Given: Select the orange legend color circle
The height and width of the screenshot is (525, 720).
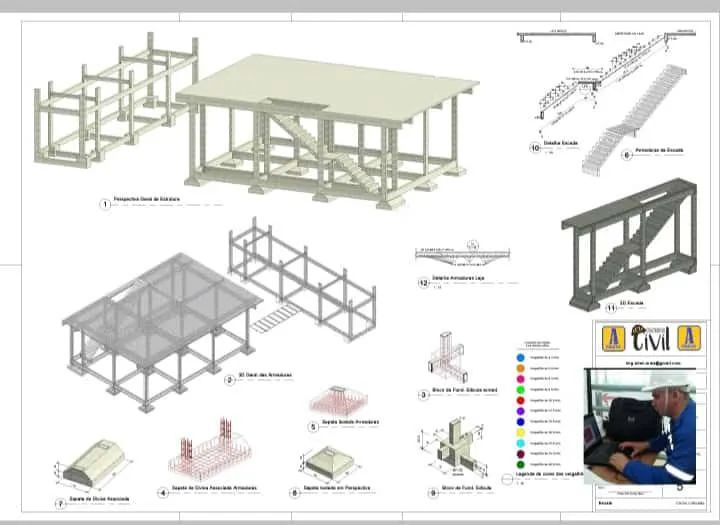Looking at the screenshot, I should click(x=520, y=368).
